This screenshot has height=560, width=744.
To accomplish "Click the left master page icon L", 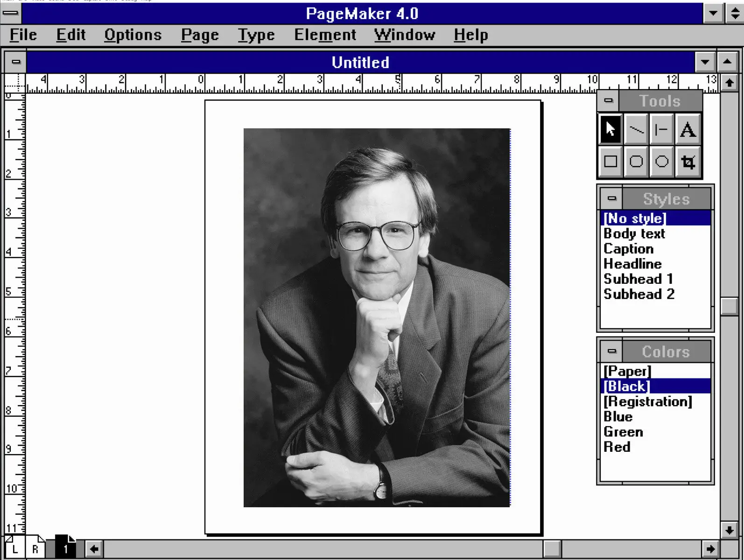I will click(x=14, y=548).
